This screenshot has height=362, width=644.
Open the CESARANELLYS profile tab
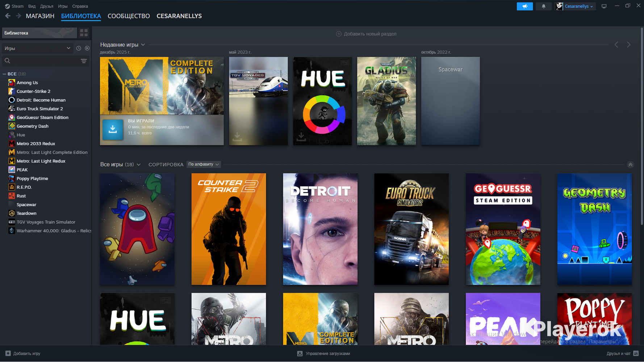(179, 16)
